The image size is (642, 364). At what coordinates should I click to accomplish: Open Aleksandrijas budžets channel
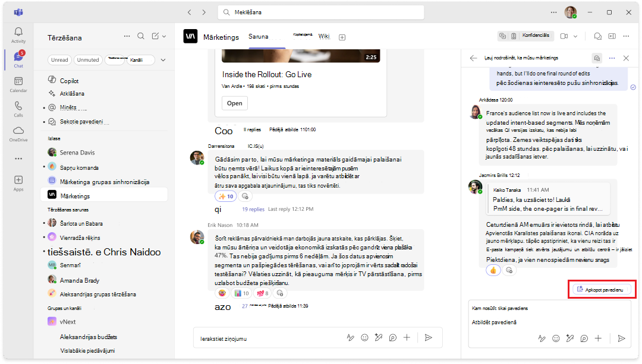tap(105, 337)
